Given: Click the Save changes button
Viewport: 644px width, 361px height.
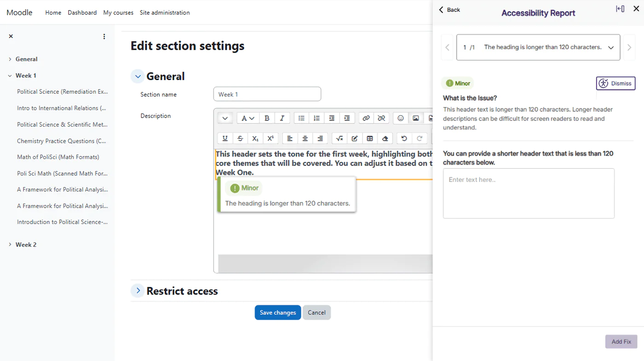Looking at the screenshot, I should [x=278, y=313].
